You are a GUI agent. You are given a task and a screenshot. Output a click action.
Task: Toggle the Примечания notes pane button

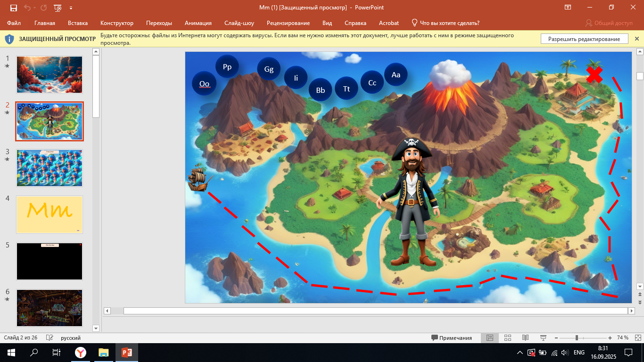pos(452,338)
